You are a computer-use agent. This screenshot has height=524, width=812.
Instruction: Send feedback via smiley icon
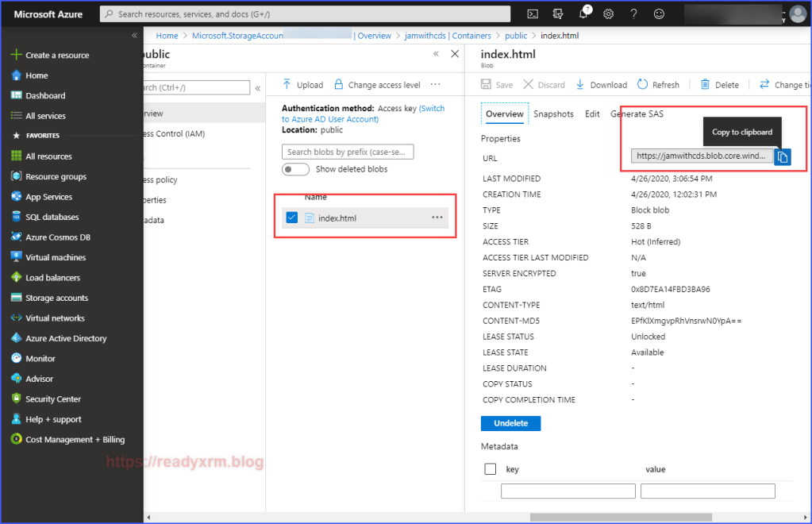point(659,14)
